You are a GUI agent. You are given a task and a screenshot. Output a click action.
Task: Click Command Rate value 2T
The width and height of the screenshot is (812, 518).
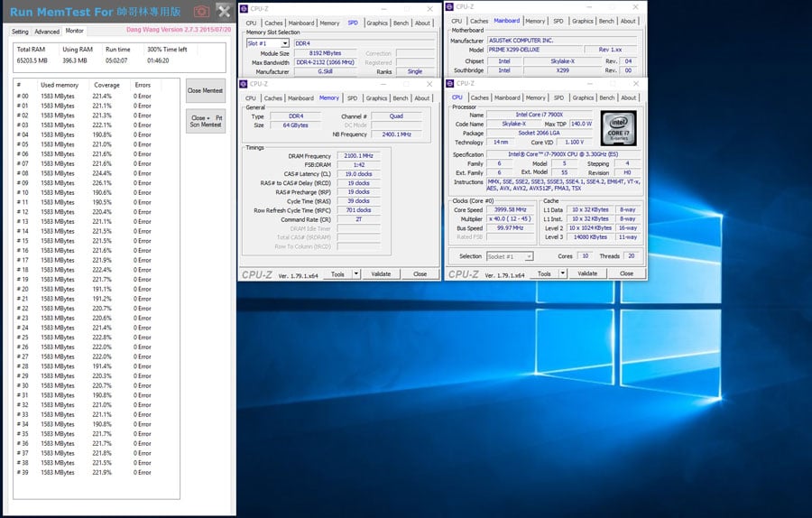358,219
